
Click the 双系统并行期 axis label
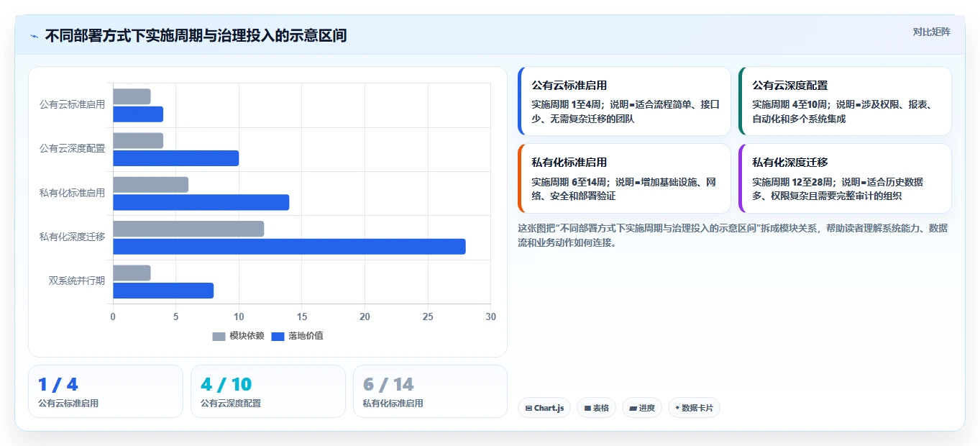[x=77, y=281]
